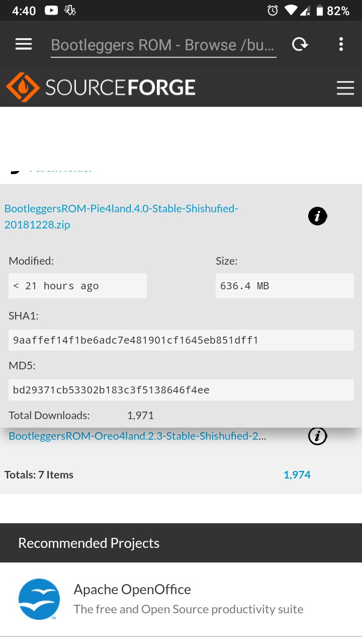
Task: Toggle info icon for Pie4land zip
Action: click(x=317, y=216)
